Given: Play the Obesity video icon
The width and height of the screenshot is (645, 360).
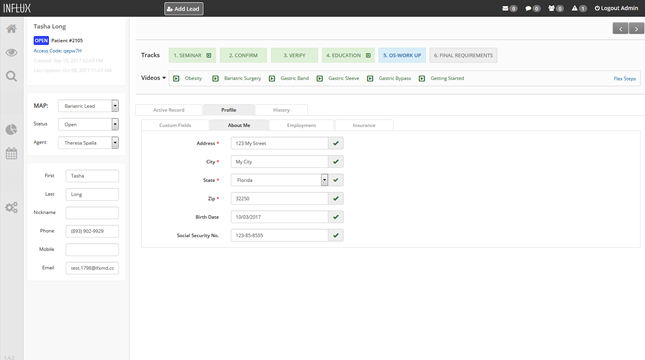Looking at the screenshot, I should coord(176,78).
